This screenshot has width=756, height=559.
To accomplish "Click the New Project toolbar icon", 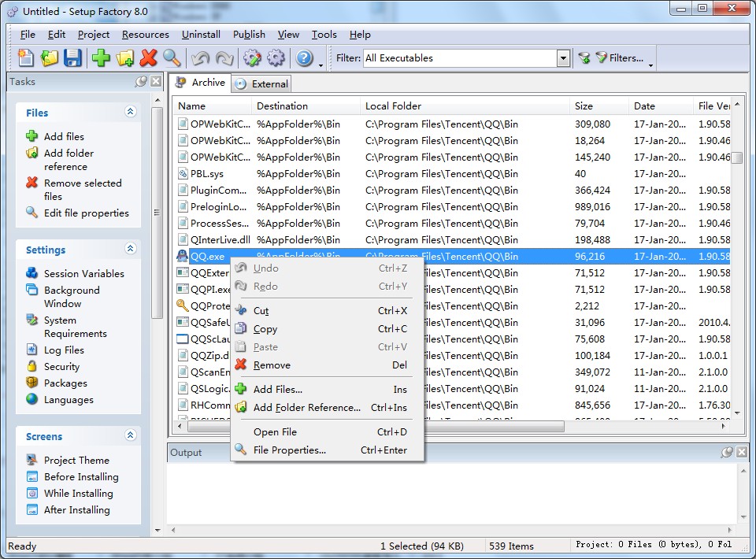I will coord(26,58).
